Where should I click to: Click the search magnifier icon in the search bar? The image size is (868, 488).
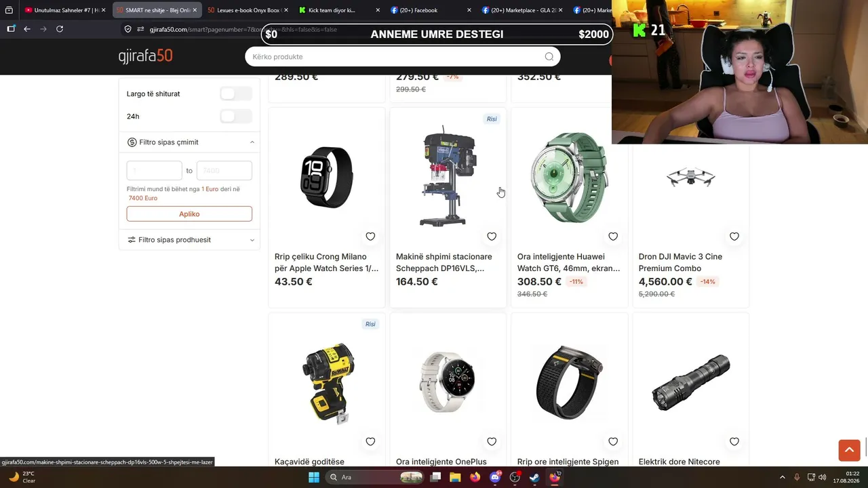click(x=549, y=57)
